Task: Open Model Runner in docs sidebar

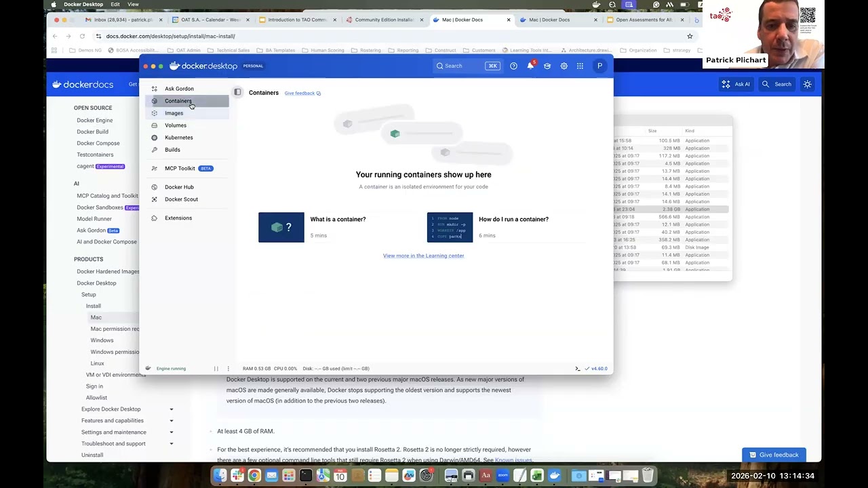Action: (94, 219)
